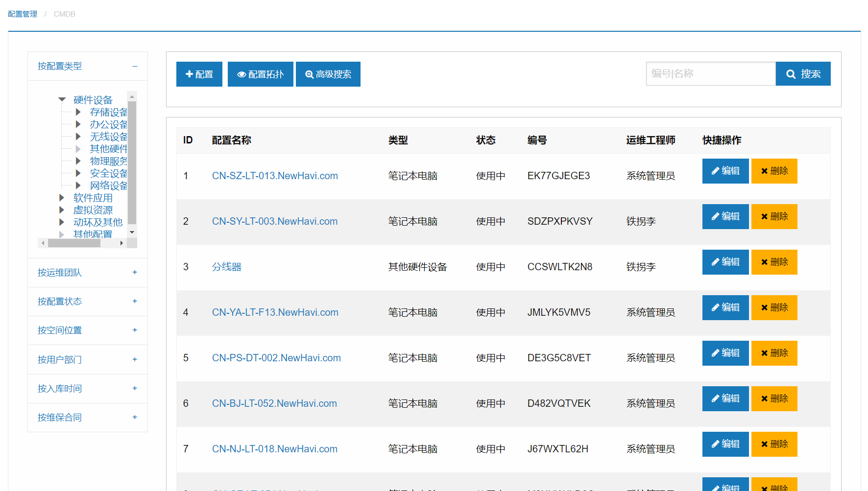This screenshot has width=868, height=491.
Task: Collapse the 按配置类型 panel
Action: [x=135, y=66]
